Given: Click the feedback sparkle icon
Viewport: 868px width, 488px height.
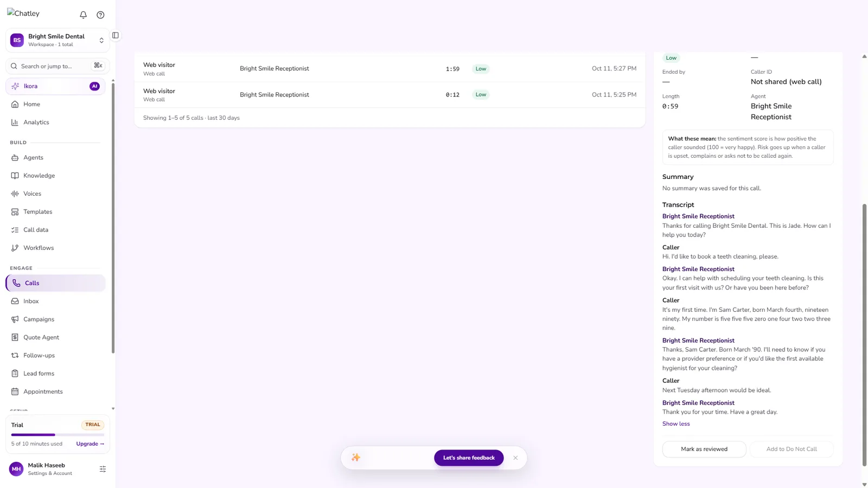Looking at the screenshot, I should click(x=356, y=458).
